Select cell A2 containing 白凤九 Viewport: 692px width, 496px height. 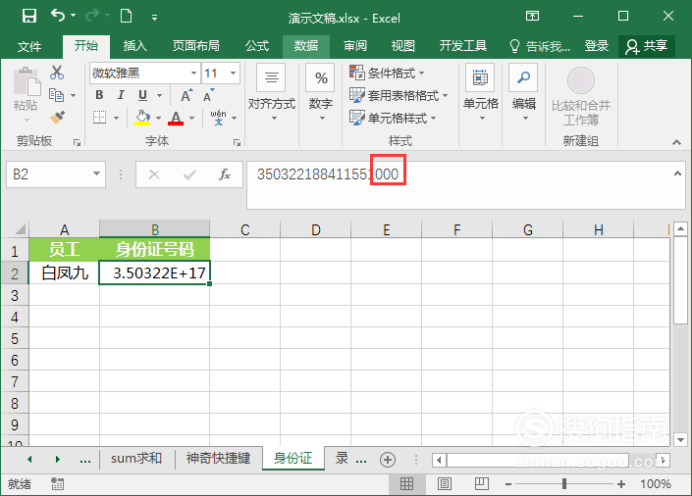click(64, 273)
